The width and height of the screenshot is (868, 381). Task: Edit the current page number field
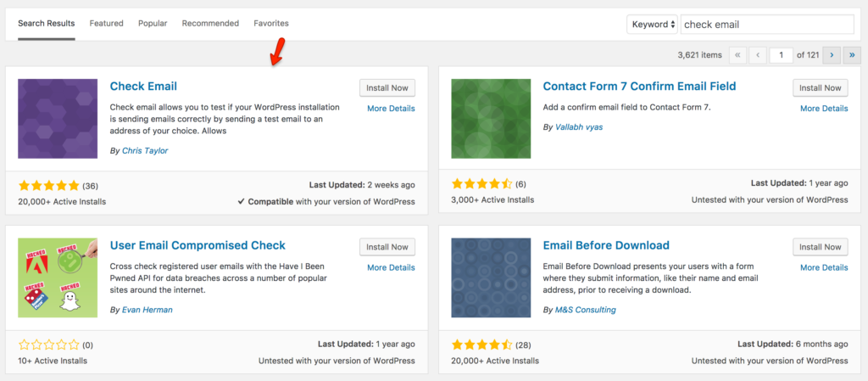pos(781,55)
